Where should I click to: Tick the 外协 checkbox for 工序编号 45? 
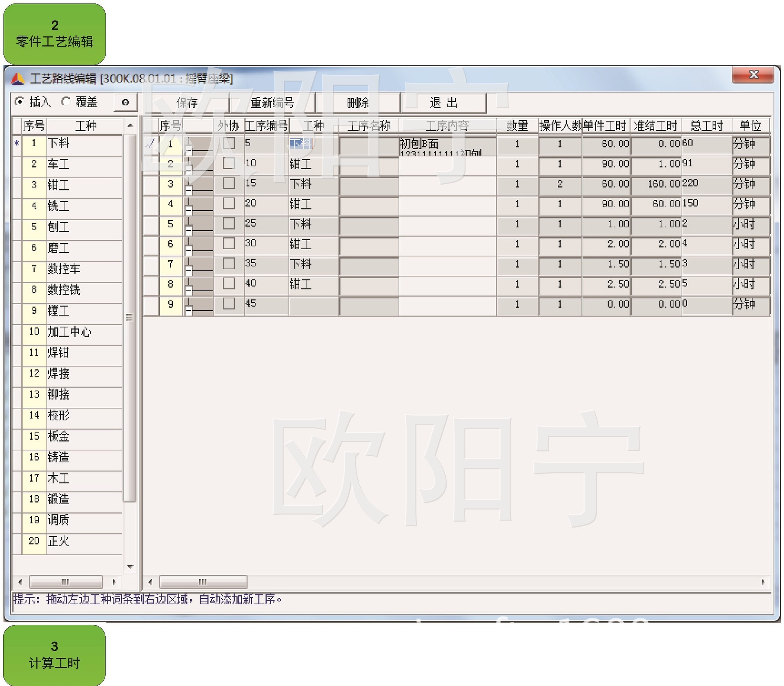coord(229,303)
